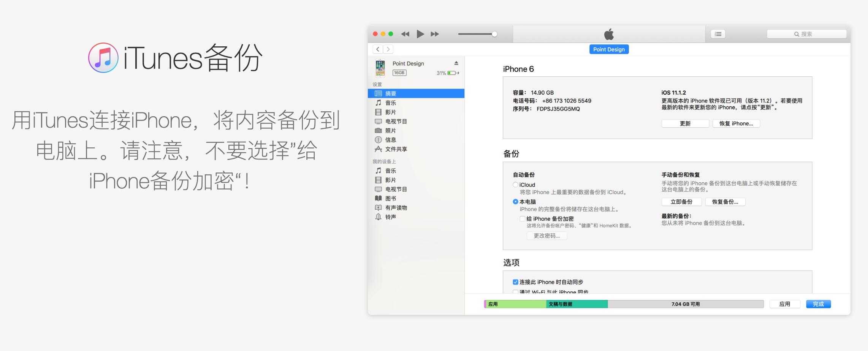Click the 31% battery indicator

448,73
